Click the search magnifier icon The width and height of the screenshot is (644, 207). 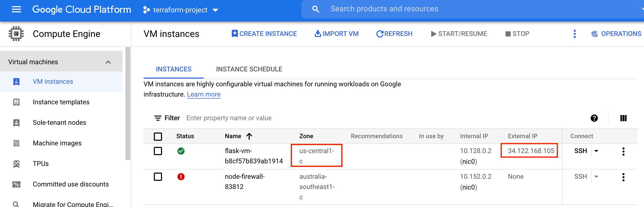316,9
